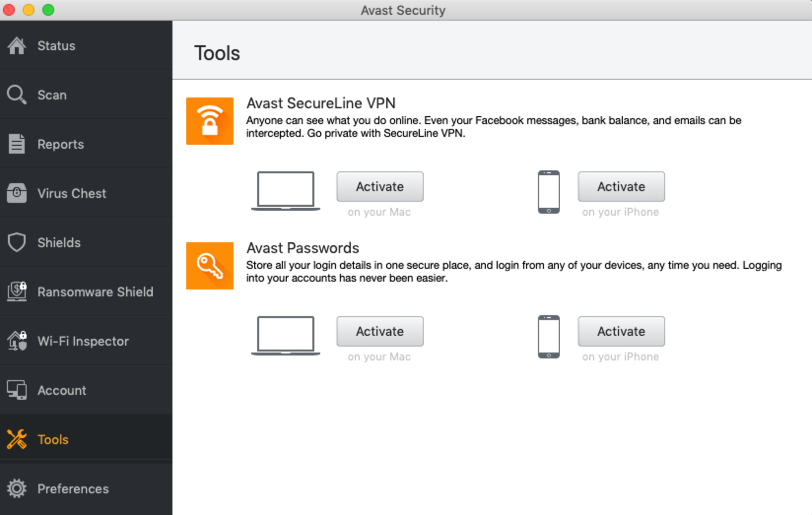This screenshot has width=812, height=515.
Task: Select the Reports document icon
Action: click(x=17, y=144)
